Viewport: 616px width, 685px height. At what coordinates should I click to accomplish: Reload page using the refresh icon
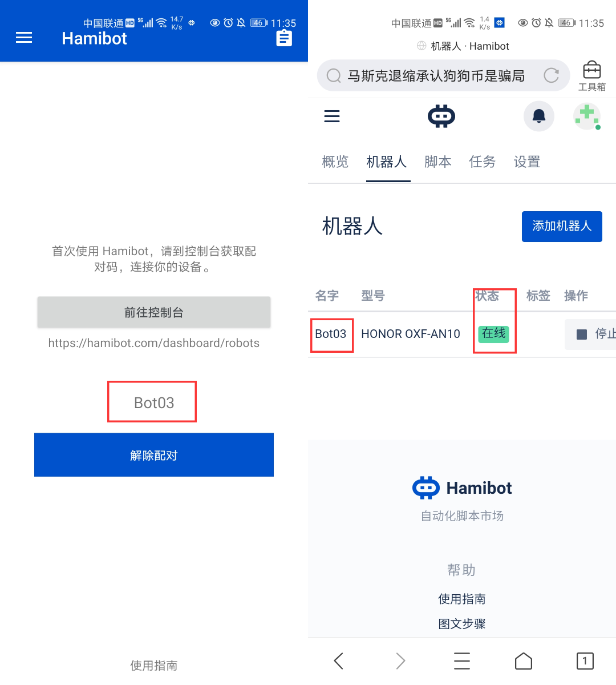coord(551,75)
